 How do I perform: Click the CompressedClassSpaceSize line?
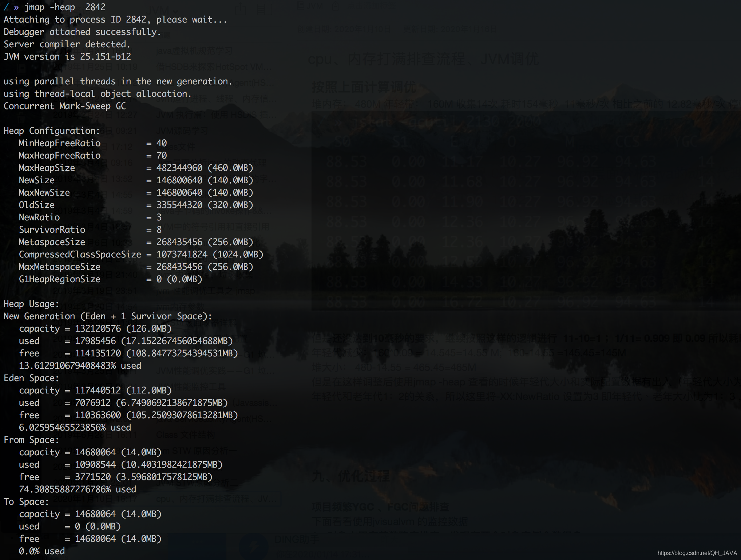click(x=80, y=255)
